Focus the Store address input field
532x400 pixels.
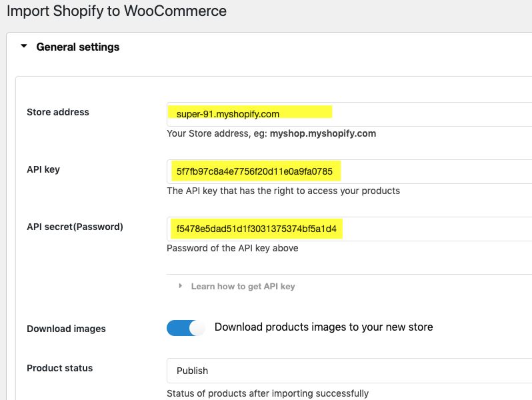click(349, 114)
